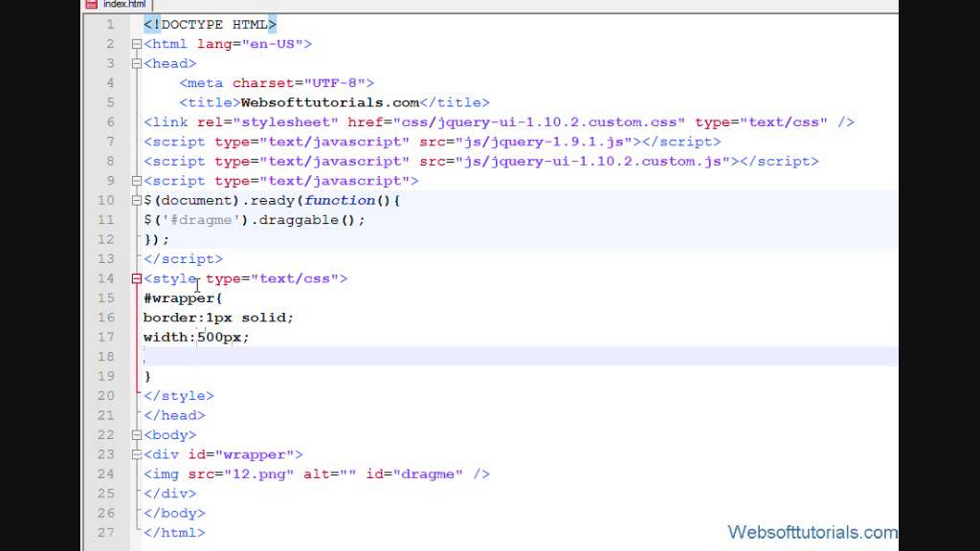The height and width of the screenshot is (551, 980).
Task: Click the closing </script> tag on line 13
Action: [183, 259]
